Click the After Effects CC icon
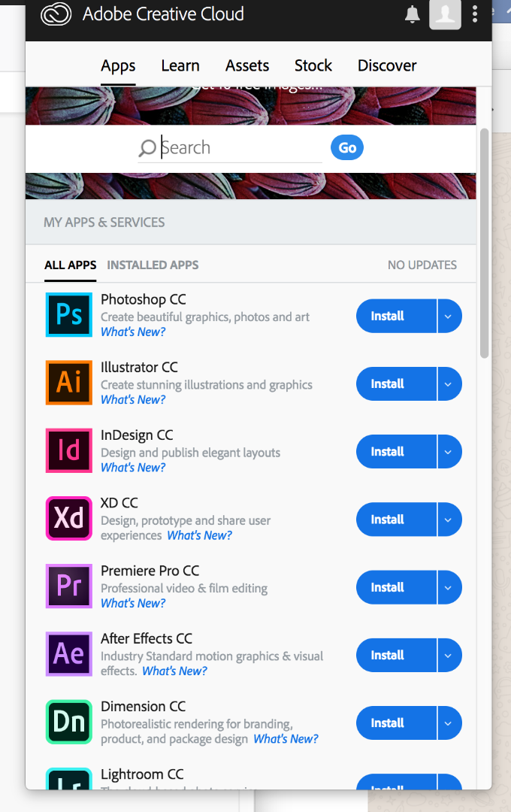Screen dimensions: 511x812 pos(68,654)
